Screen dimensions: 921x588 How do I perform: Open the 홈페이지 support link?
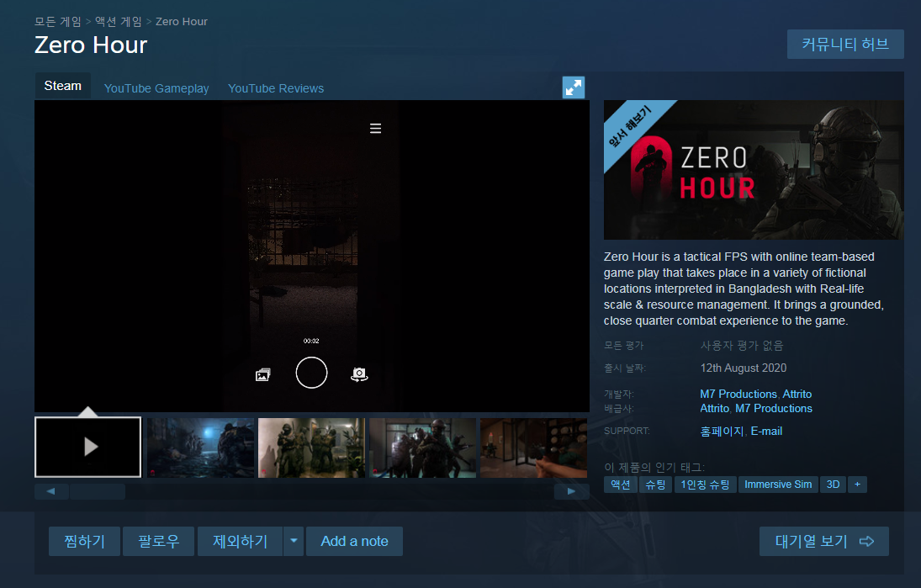coord(722,432)
